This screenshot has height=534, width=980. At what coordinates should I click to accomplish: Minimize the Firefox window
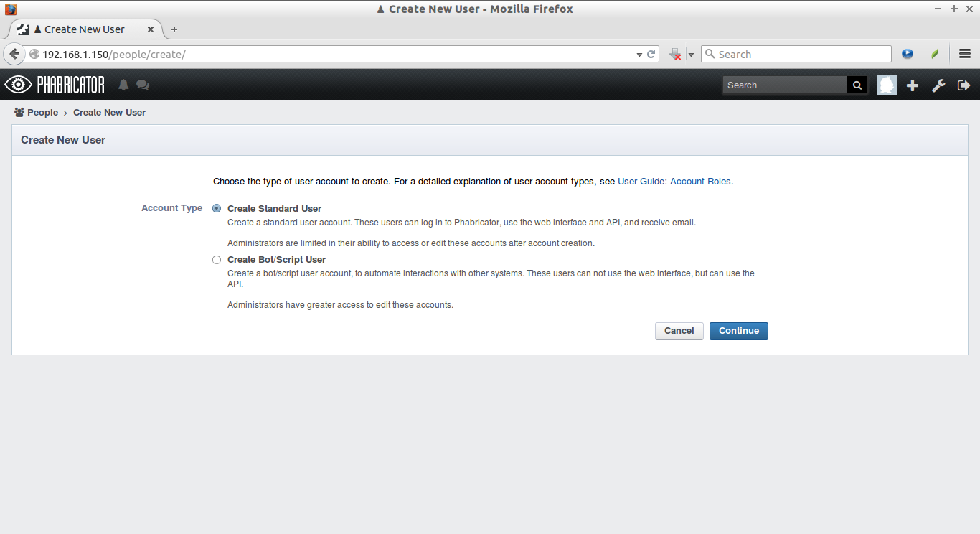click(938, 9)
